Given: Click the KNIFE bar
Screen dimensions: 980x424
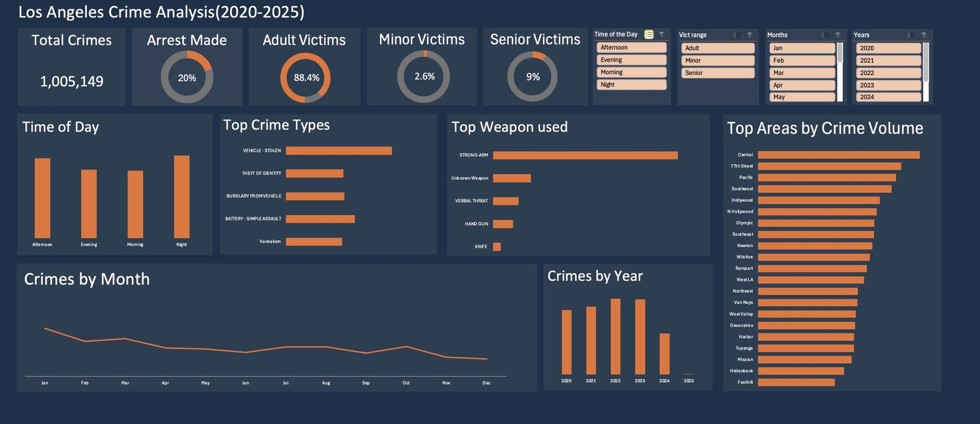Looking at the screenshot, I should [497, 246].
